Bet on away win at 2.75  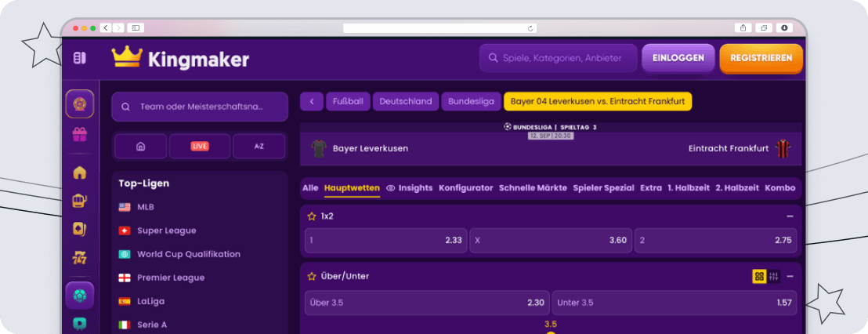716,241
